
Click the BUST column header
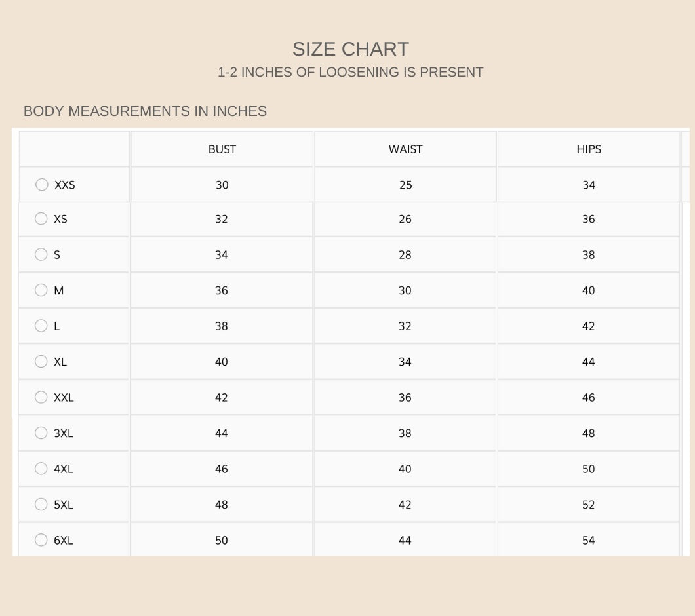pyautogui.click(x=222, y=149)
